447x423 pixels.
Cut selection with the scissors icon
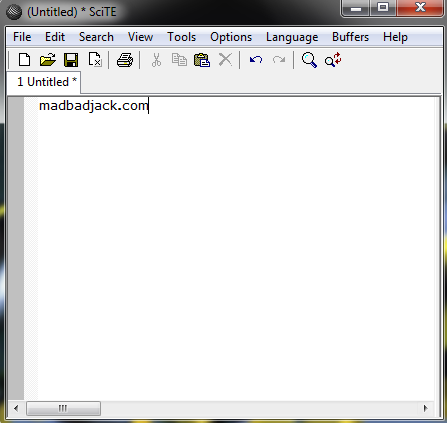pyautogui.click(x=156, y=60)
